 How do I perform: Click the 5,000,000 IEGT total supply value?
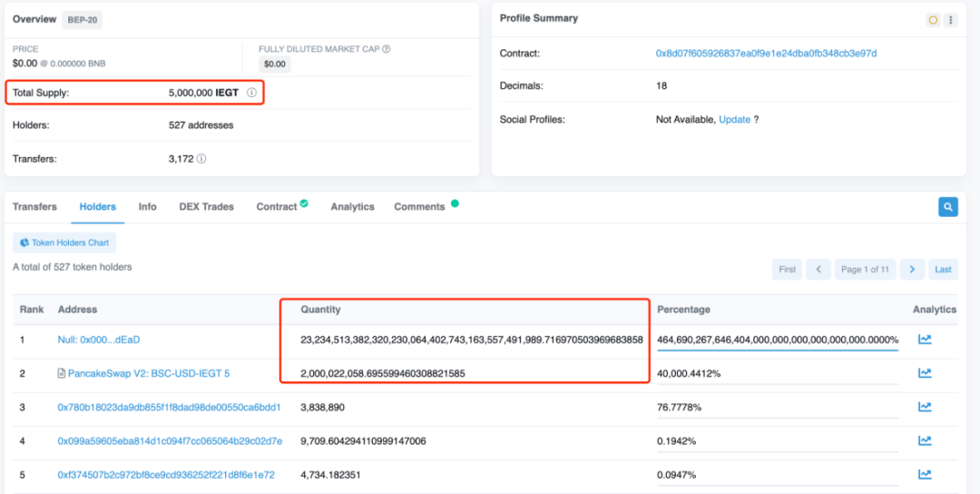(204, 93)
